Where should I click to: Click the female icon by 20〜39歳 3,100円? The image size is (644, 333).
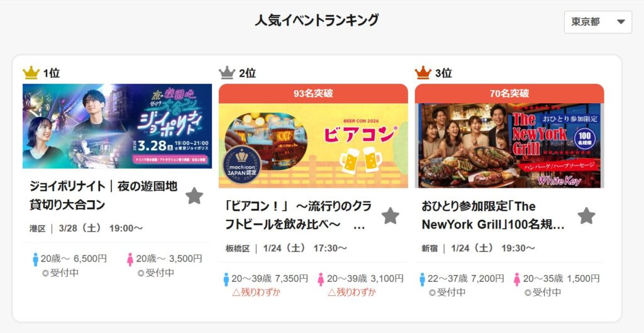coord(321,279)
